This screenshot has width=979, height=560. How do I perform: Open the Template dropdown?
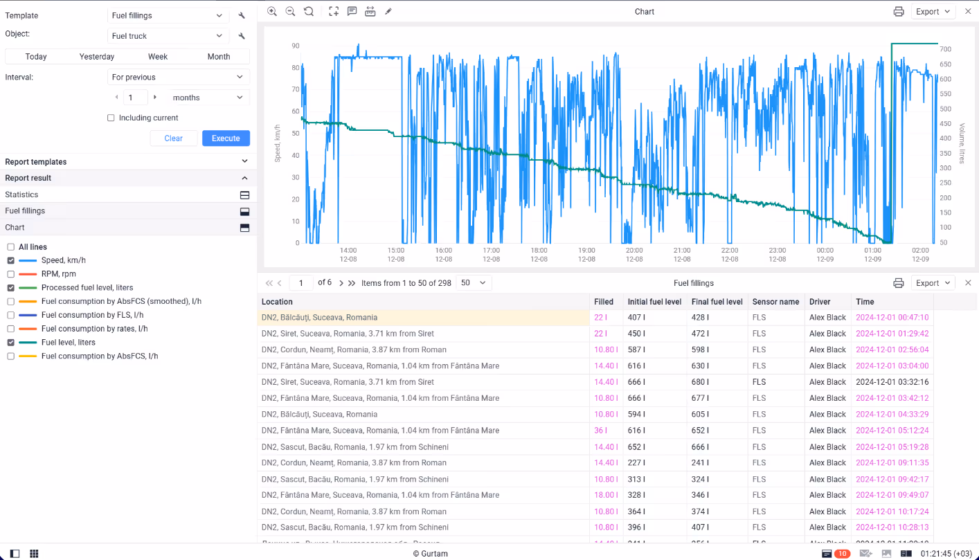pos(169,15)
